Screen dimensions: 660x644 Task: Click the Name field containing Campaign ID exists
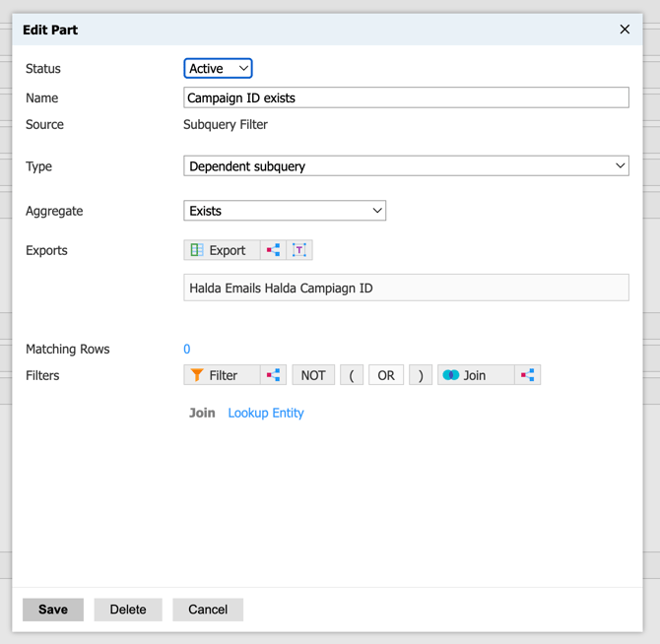click(406, 97)
